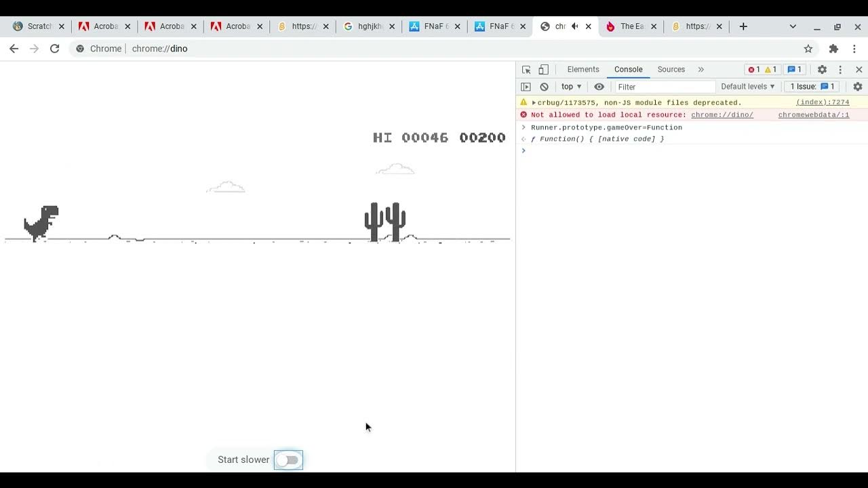
Task: Open the DevTools three-dot customize menu
Action: tap(840, 70)
